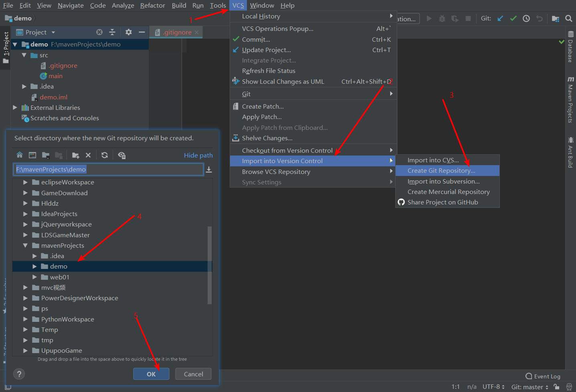Image resolution: width=576 pixels, height=392 pixels.
Task: Click the Run play icon in toolbar
Action: click(429, 18)
